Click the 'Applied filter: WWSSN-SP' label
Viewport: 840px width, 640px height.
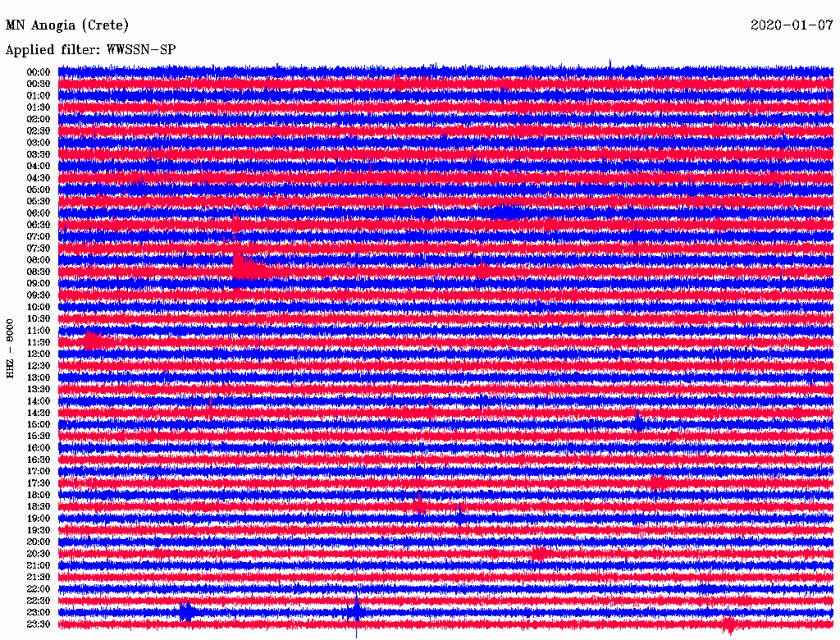click(x=90, y=50)
